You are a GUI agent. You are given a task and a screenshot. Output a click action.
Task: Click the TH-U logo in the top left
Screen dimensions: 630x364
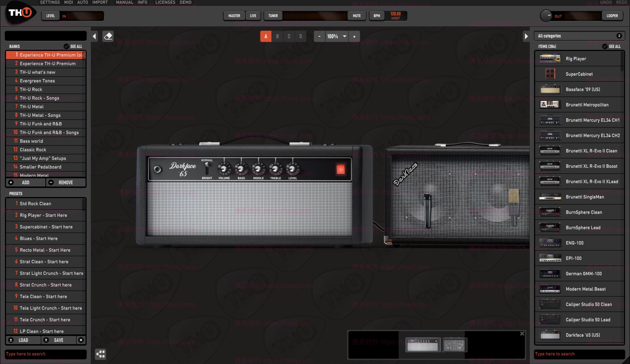pos(20,13)
